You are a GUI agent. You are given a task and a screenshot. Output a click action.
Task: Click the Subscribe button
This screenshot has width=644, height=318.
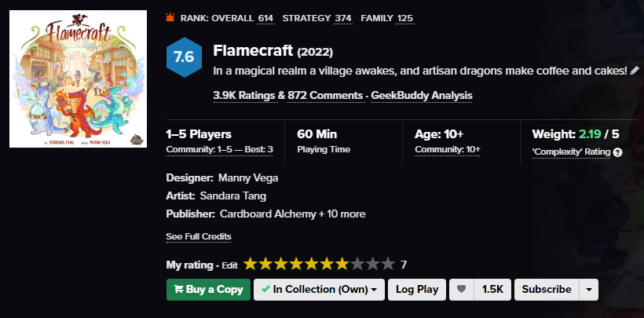click(x=547, y=289)
